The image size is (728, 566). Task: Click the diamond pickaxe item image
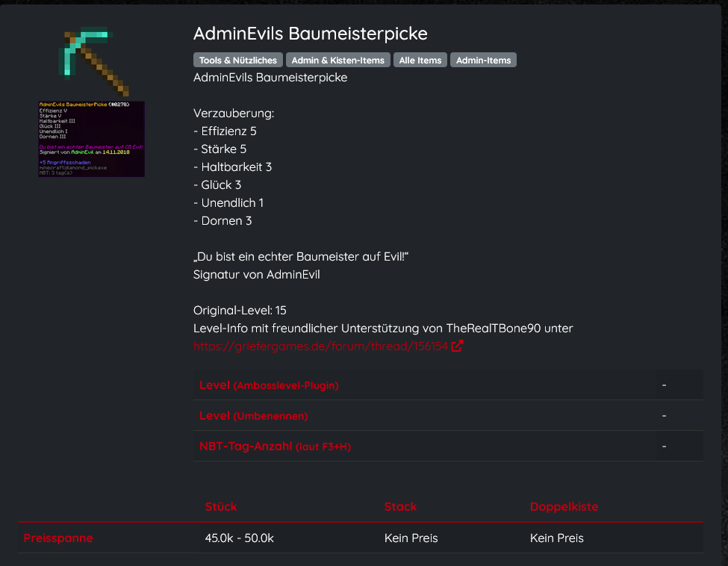tap(93, 62)
